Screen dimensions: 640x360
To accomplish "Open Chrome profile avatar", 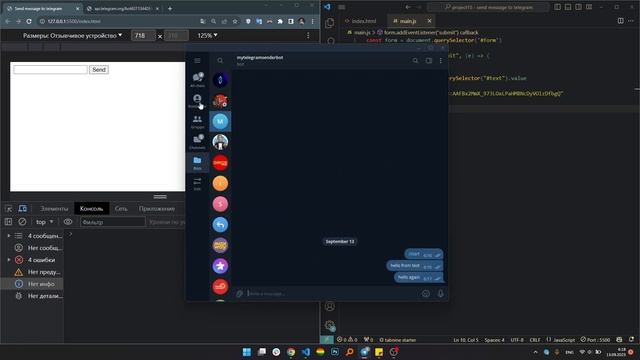I will [x=301, y=21].
